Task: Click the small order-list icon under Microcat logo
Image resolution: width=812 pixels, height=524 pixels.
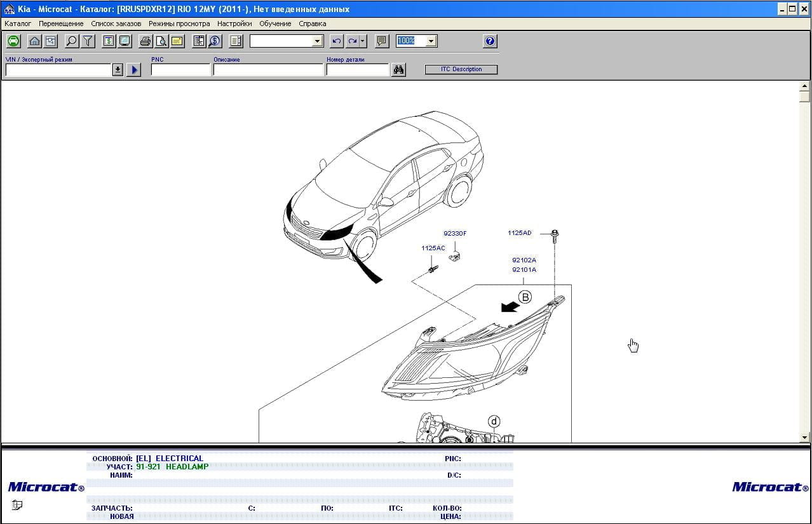Action: (17, 505)
